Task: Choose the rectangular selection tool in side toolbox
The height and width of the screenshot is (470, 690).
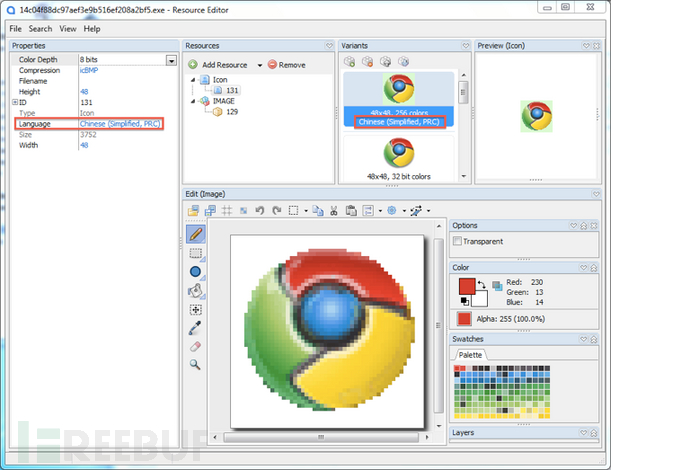Action: pyautogui.click(x=195, y=253)
